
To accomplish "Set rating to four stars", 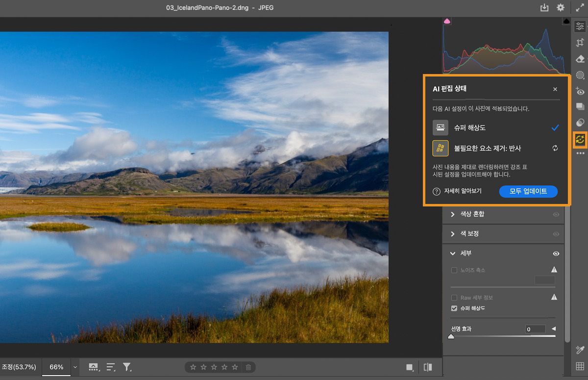I will click(224, 367).
